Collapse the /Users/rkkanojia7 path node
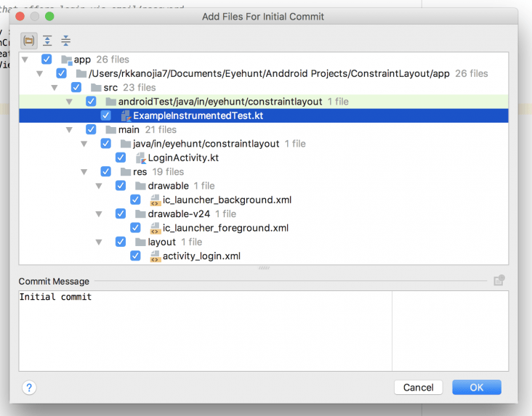Viewport: 532px width, 416px height. coord(40,73)
